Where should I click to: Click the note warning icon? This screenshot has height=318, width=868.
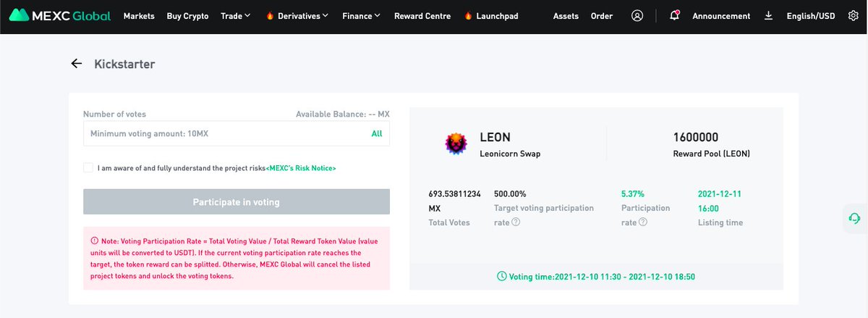point(94,240)
